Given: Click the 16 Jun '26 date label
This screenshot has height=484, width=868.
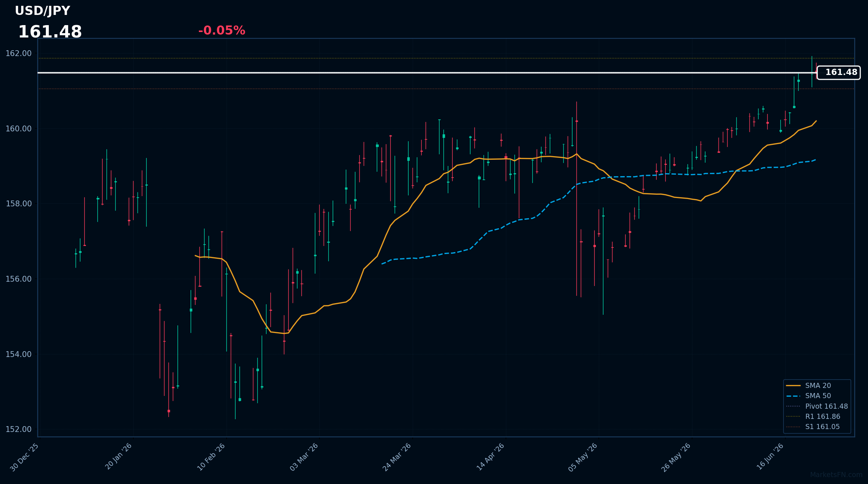Looking at the screenshot, I should tap(770, 456).
